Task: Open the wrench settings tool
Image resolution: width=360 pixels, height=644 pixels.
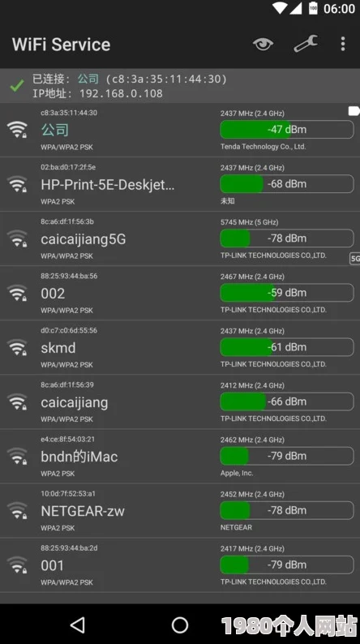Action: [x=306, y=44]
